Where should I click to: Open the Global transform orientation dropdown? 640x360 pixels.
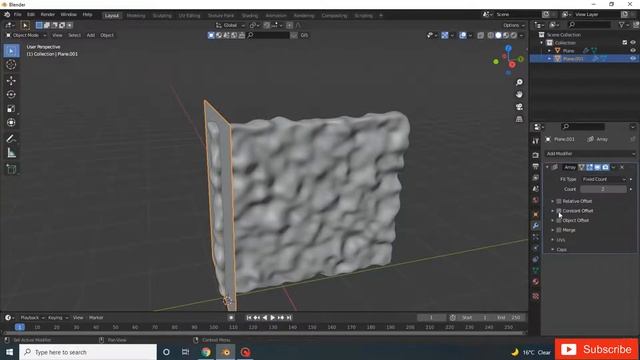point(231,25)
